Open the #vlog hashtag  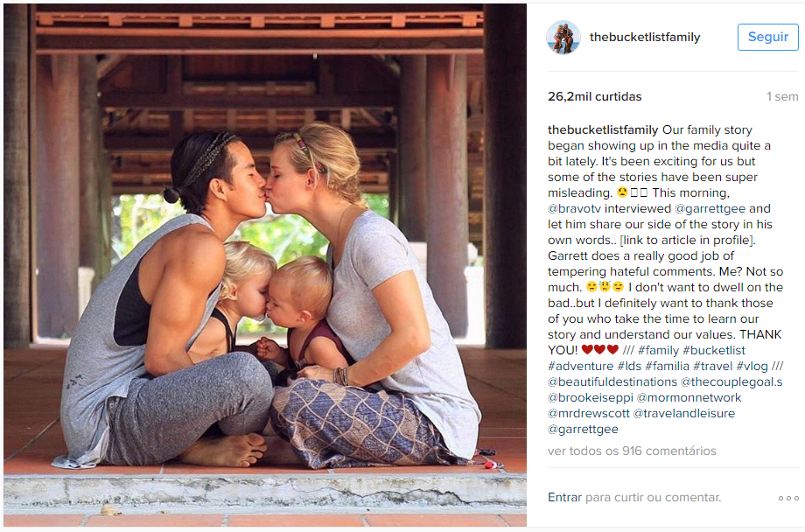point(752,366)
